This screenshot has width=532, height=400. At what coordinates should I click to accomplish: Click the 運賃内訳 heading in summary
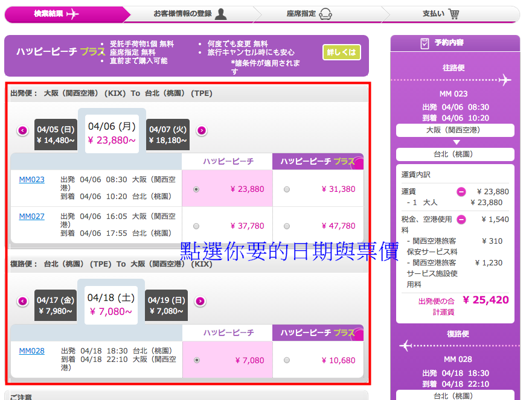(x=415, y=174)
